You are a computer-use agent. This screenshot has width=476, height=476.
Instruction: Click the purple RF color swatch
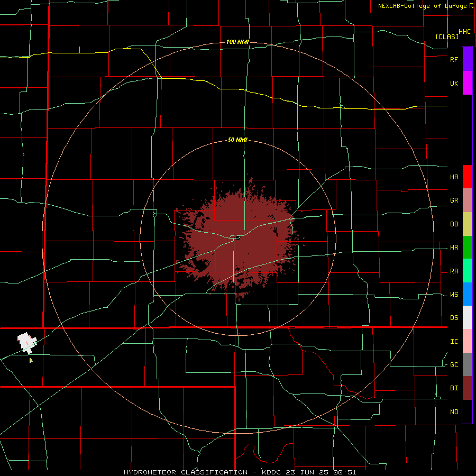(467, 59)
